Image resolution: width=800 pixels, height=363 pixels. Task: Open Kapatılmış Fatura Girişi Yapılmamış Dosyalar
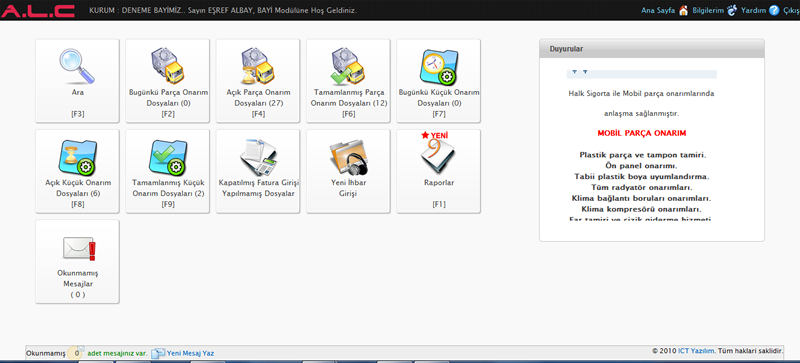(x=258, y=171)
